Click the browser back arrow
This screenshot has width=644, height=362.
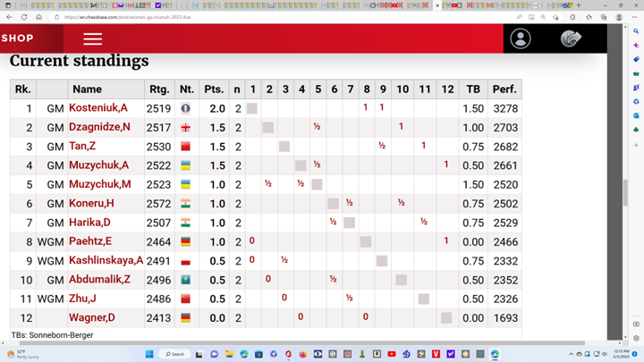(10, 17)
